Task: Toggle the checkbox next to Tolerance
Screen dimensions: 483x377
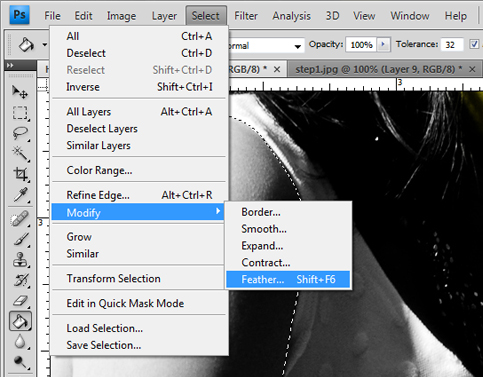Action: (x=474, y=44)
